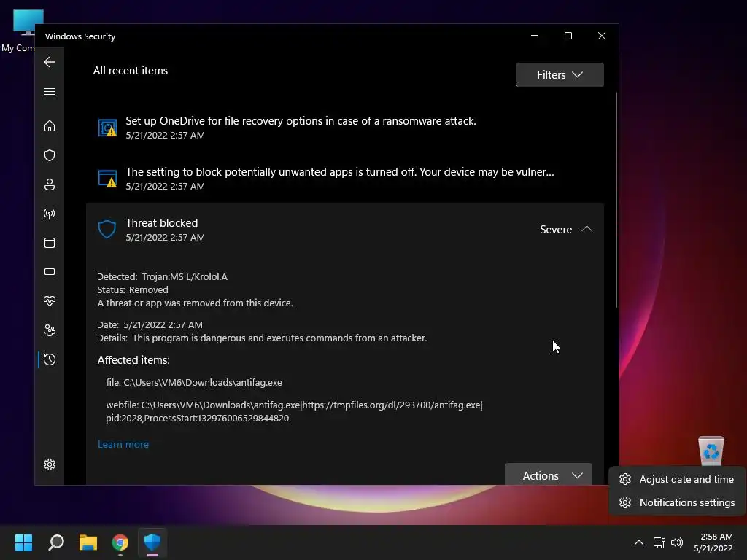Image resolution: width=747 pixels, height=560 pixels.
Task: Click the OneDrive ransomware warning icon
Action: click(x=108, y=128)
